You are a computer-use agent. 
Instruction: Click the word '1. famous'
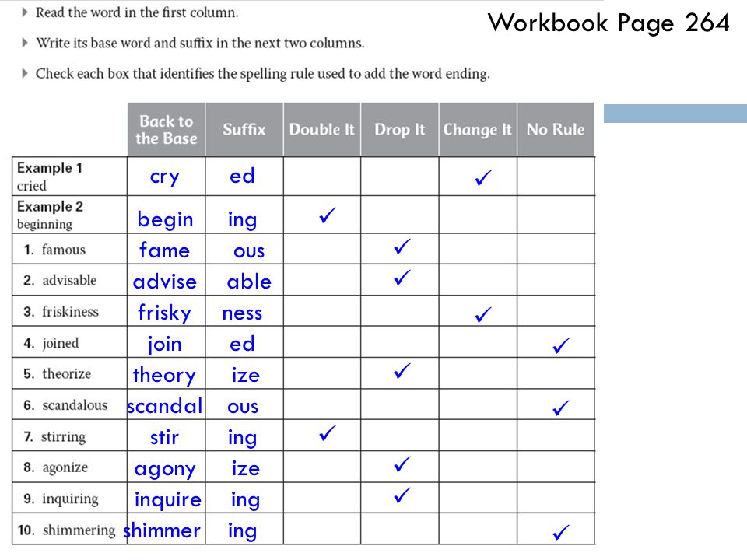pyautogui.click(x=54, y=250)
